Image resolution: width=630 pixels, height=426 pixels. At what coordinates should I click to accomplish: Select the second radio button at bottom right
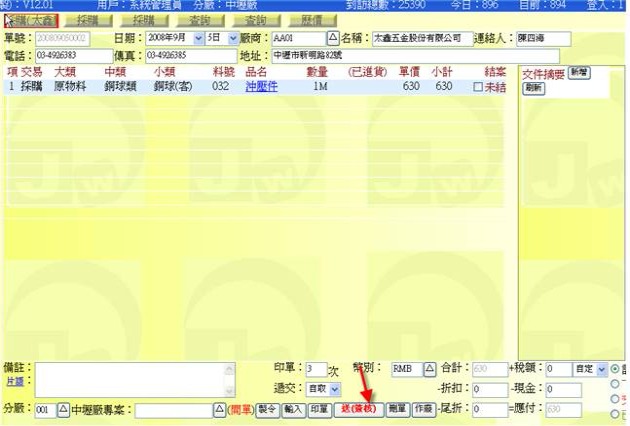pyautogui.click(x=614, y=383)
